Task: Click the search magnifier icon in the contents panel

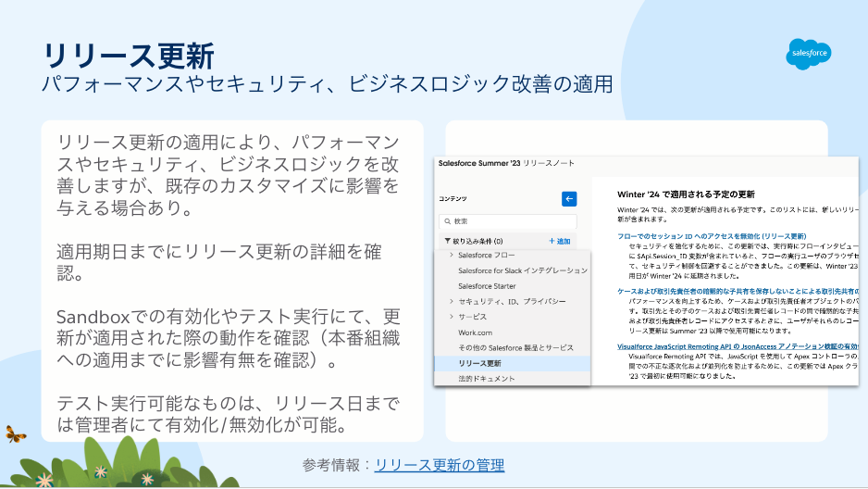Action: point(447,221)
